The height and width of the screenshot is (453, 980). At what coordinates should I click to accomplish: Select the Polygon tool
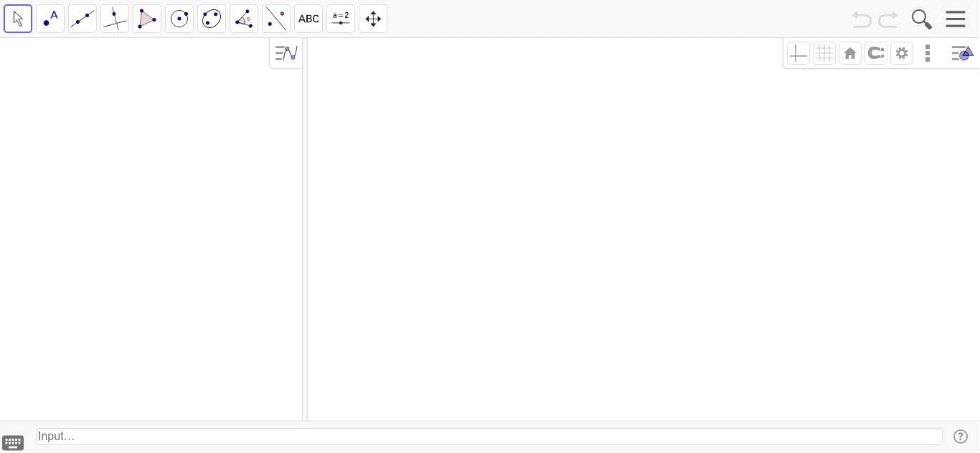point(147,19)
